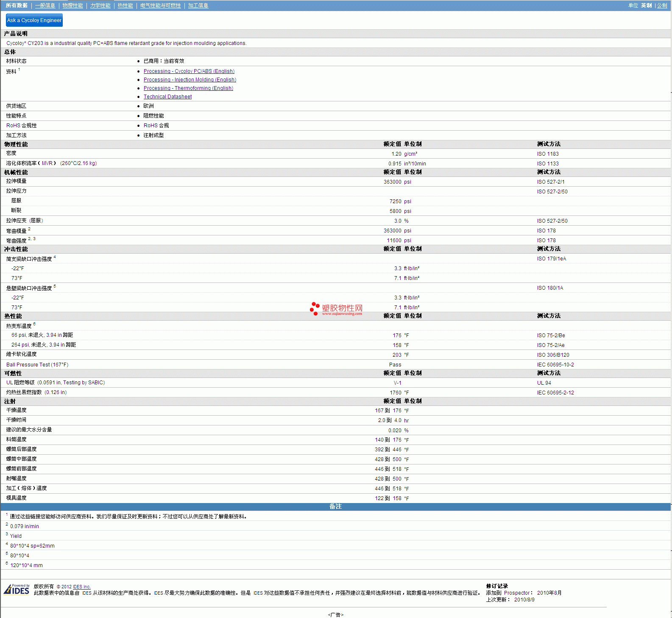Screen dimensions: 672x618
Task: Open Processing - Injection Molding (English) link
Action: (190, 80)
